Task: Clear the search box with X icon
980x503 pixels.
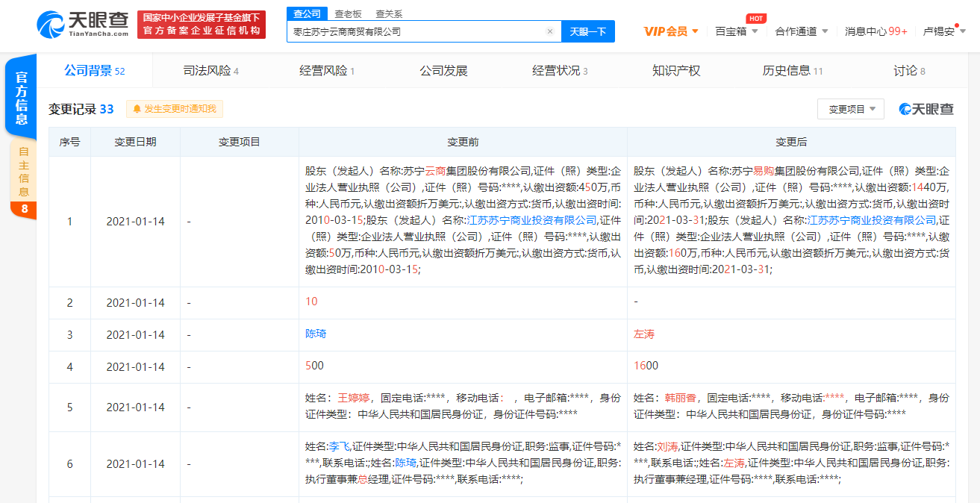Action: [x=550, y=31]
